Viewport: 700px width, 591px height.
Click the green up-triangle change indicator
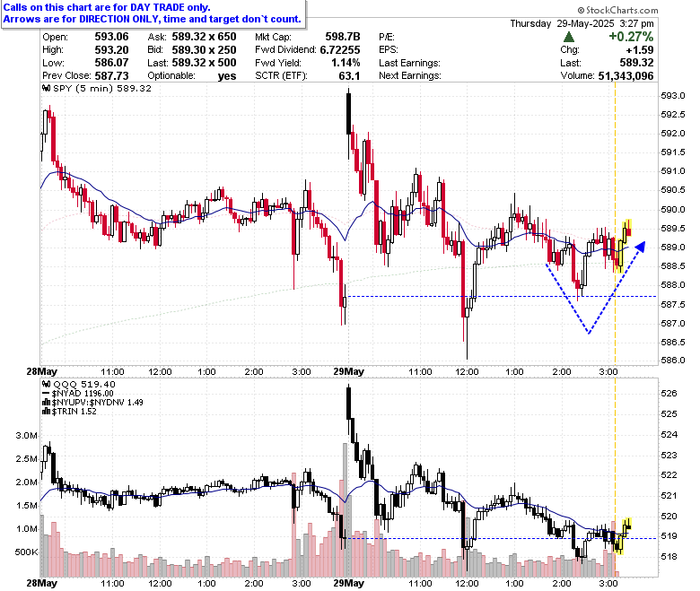point(569,37)
